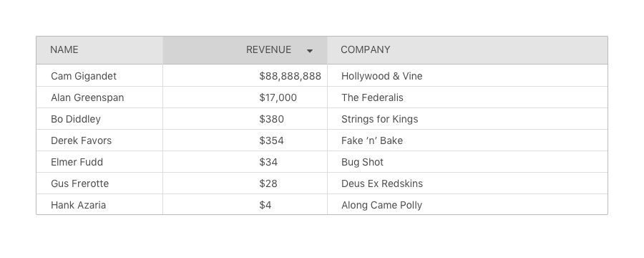
Task: Click the $88,888,888 revenue cell
Action: tap(245, 76)
